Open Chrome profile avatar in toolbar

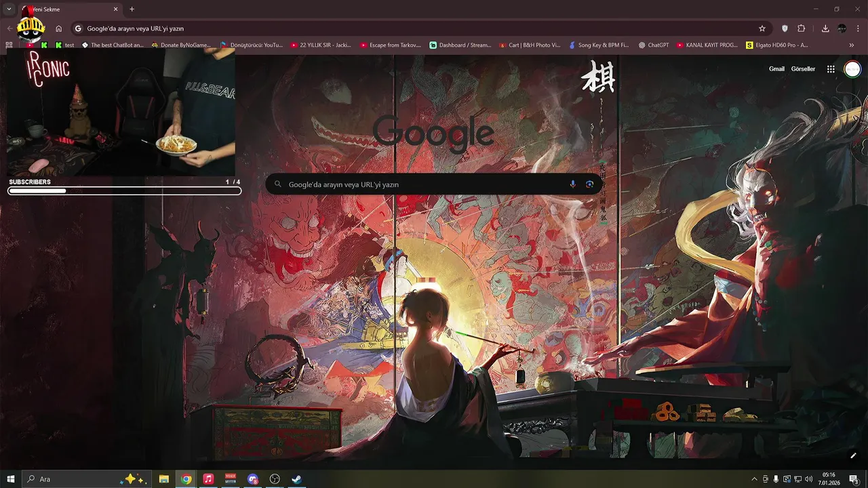point(842,28)
